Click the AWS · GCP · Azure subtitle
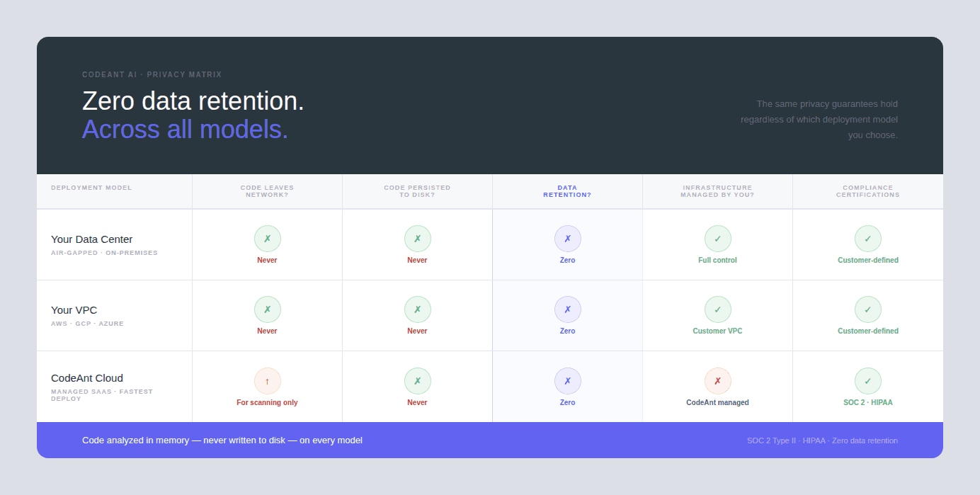Image resolution: width=980 pixels, height=495 pixels. click(x=87, y=324)
